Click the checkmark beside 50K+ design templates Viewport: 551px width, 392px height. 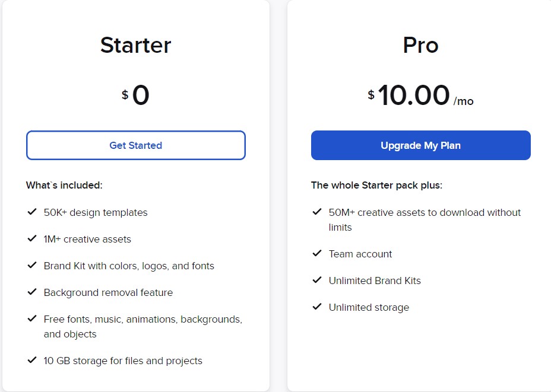32,212
